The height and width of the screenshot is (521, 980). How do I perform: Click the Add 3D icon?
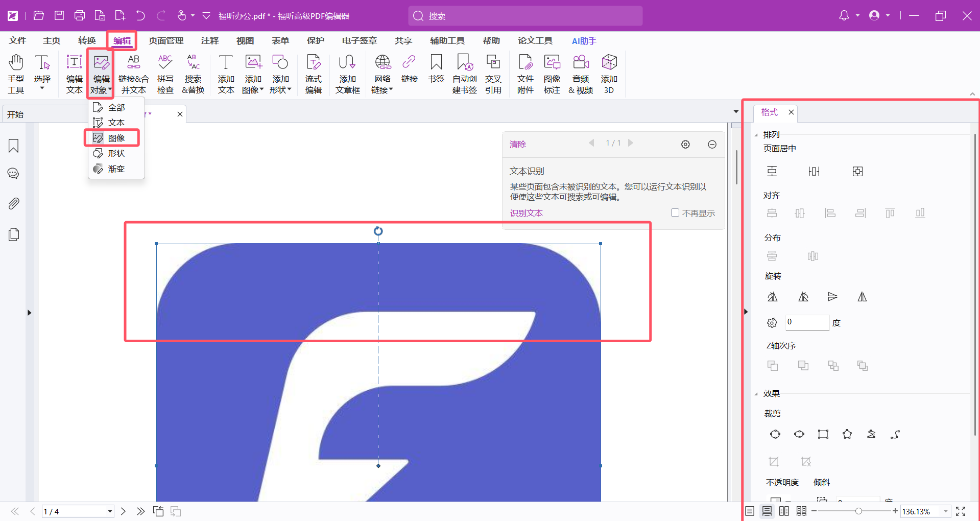[609, 74]
